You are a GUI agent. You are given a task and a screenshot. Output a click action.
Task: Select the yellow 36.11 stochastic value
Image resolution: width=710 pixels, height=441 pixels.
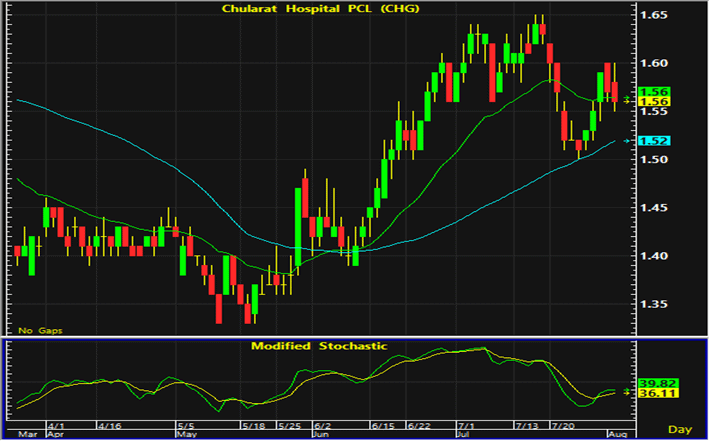[x=658, y=393]
